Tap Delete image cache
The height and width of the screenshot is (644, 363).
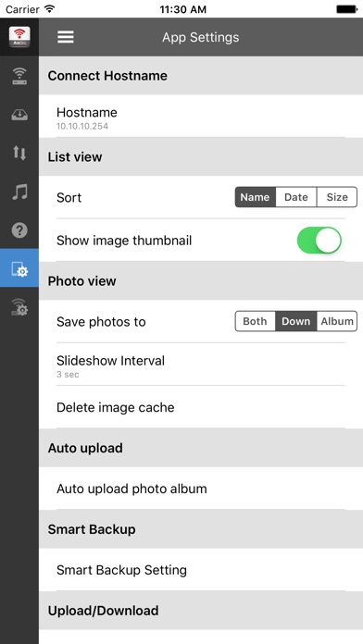pos(201,407)
